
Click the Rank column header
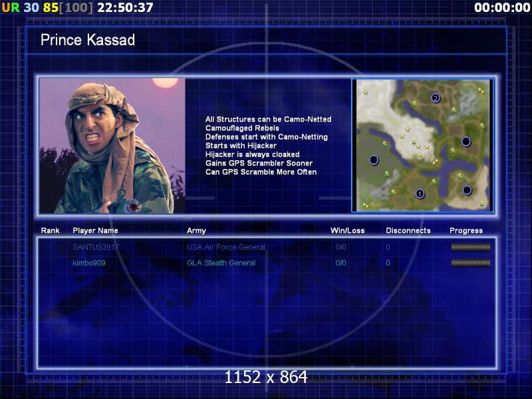(x=51, y=231)
